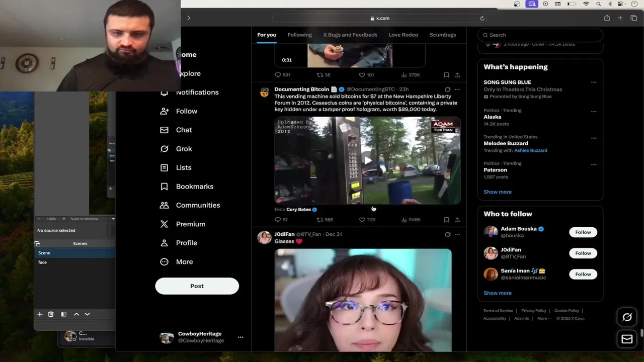Viewport: 644px width, 362px height.
Task: Open Terms of Service link
Action: point(498,311)
